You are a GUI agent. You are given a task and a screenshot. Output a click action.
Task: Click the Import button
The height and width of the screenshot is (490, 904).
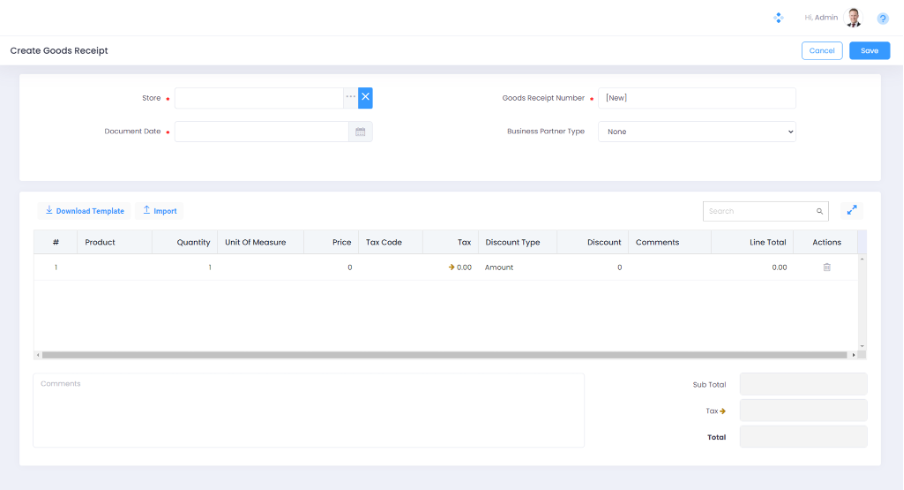click(159, 211)
